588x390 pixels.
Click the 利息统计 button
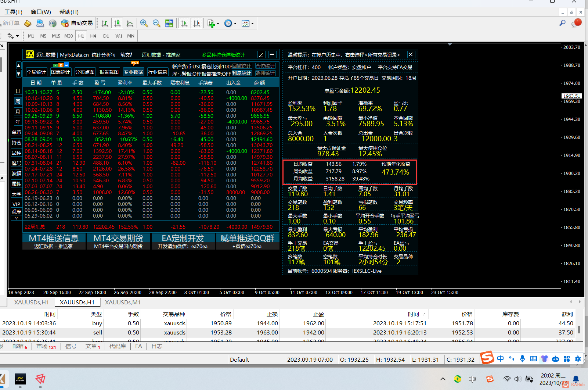pos(242,74)
